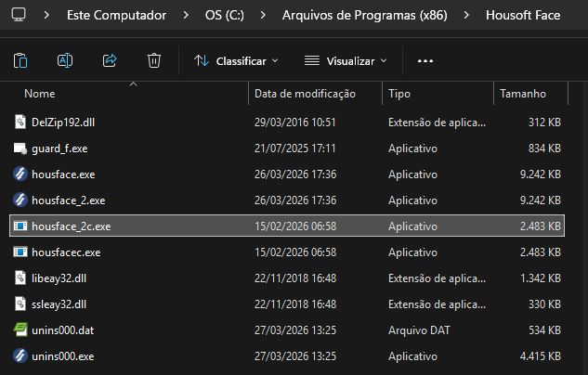The height and width of the screenshot is (375, 588).
Task: Open the three-dots more options menu
Action: (425, 61)
